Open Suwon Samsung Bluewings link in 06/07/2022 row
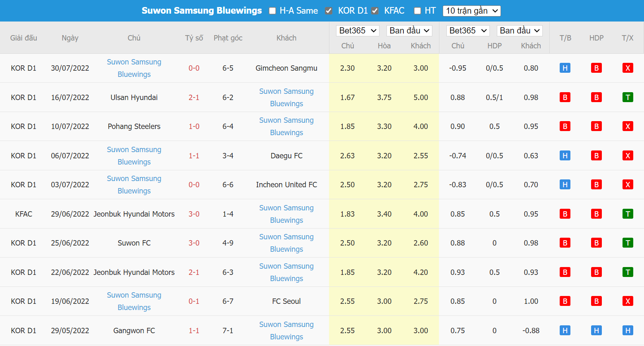644x346 pixels. click(x=134, y=156)
